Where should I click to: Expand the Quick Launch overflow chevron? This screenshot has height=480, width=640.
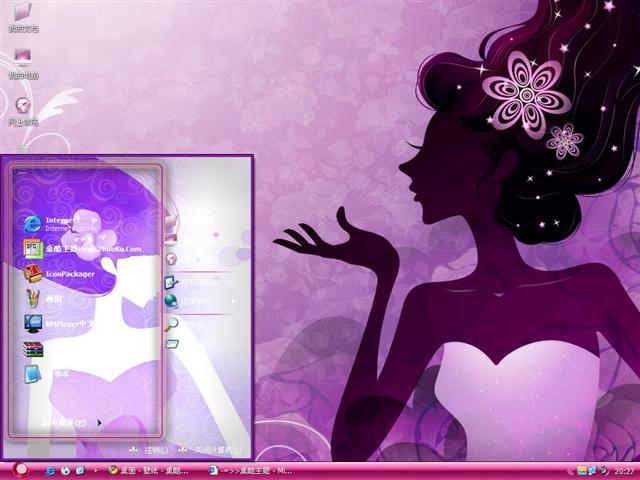96,471
